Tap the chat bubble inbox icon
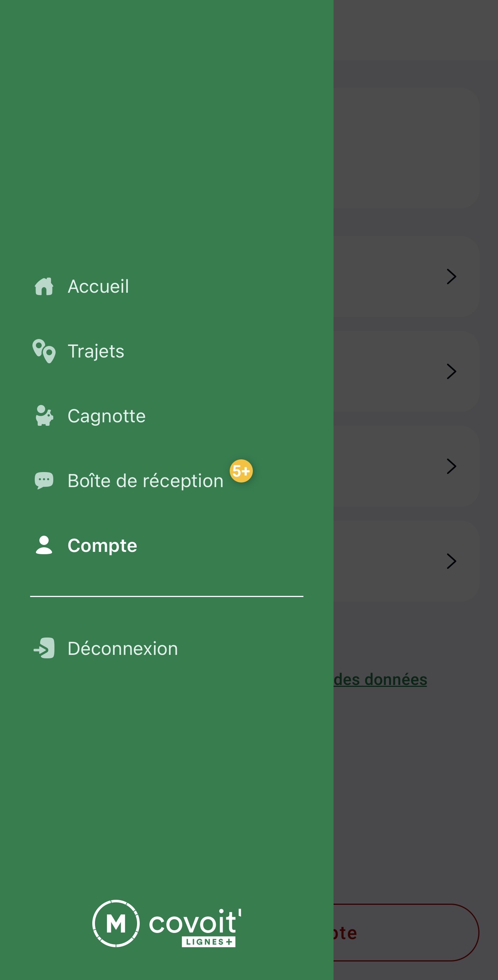This screenshot has height=980, width=498. [44, 481]
